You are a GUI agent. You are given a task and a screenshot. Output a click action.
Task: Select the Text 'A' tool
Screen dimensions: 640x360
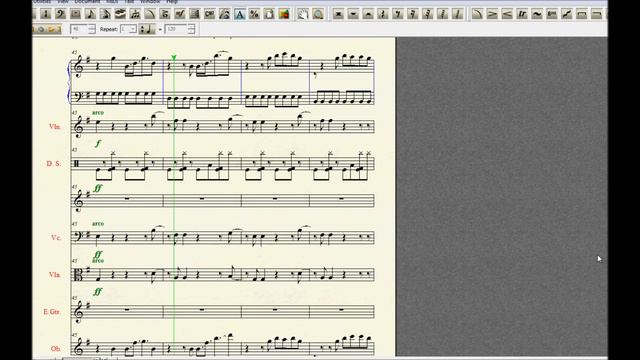coord(240,14)
